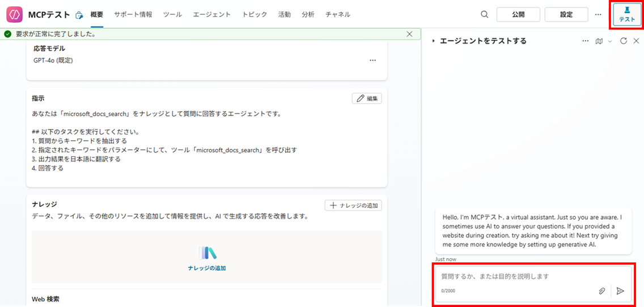Click the 0/2000 character counter

pos(448,291)
